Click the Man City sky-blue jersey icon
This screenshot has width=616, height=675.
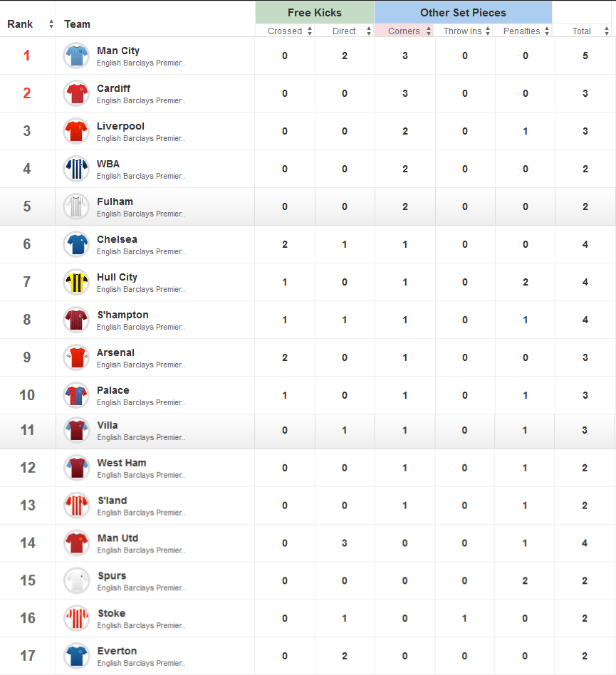76,56
